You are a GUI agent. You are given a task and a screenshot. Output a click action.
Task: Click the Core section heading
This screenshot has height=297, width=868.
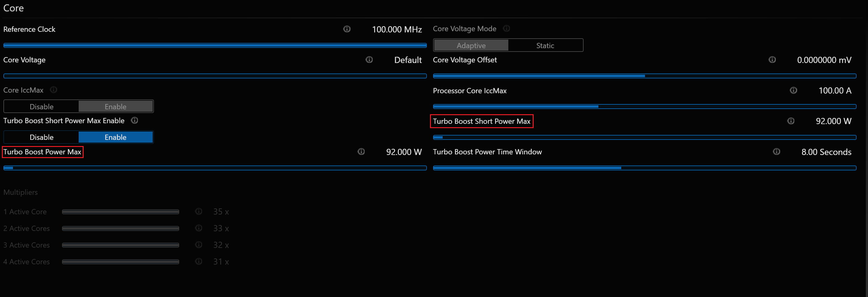point(14,8)
